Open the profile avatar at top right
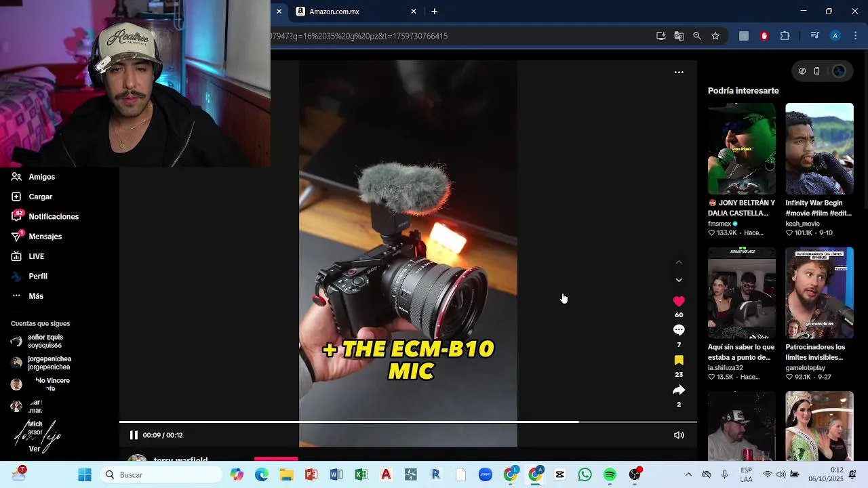868x488 pixels. pyautogui.click(x=839, y=71)
